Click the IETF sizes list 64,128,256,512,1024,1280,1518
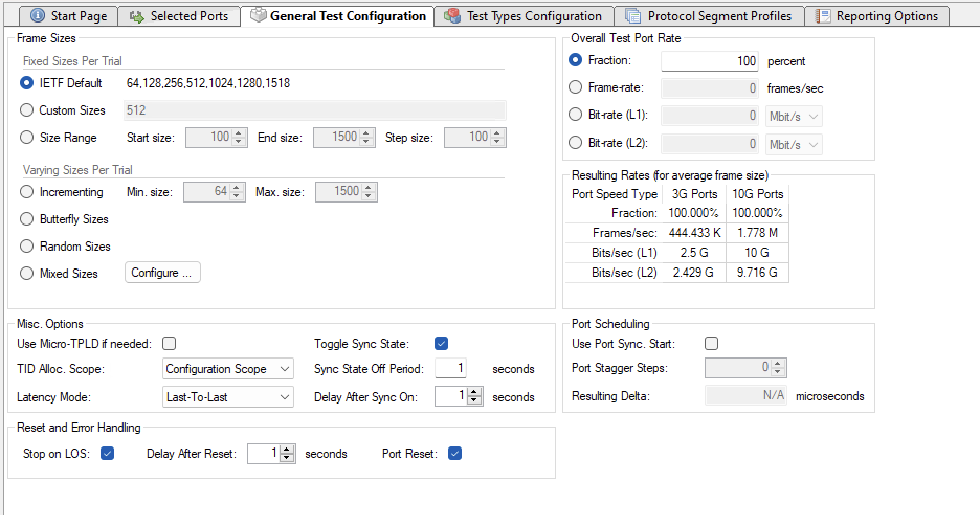Screen dimensions: 980x515 pyautogui.click(x=208, y=83)
